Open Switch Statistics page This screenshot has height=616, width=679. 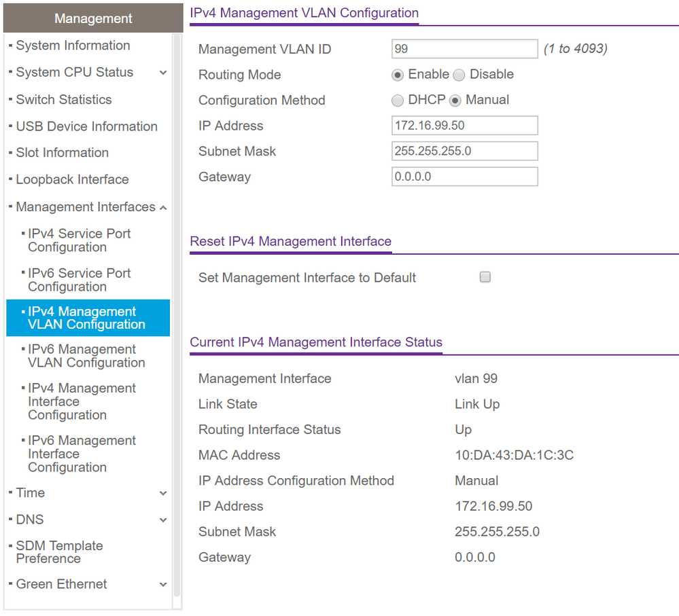[x=64, y=100]
